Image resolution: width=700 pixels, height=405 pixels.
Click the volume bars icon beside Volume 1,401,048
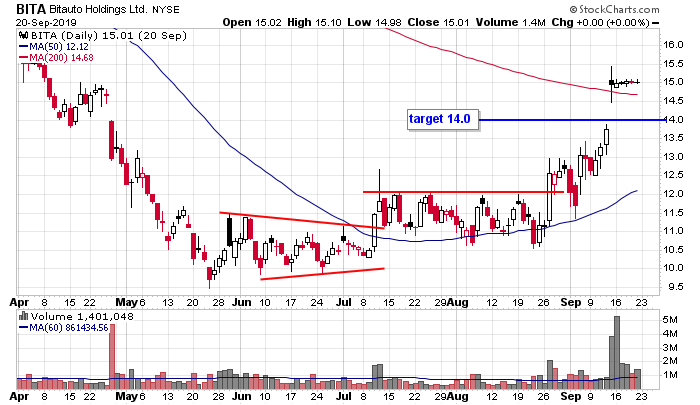click(24, 317)
